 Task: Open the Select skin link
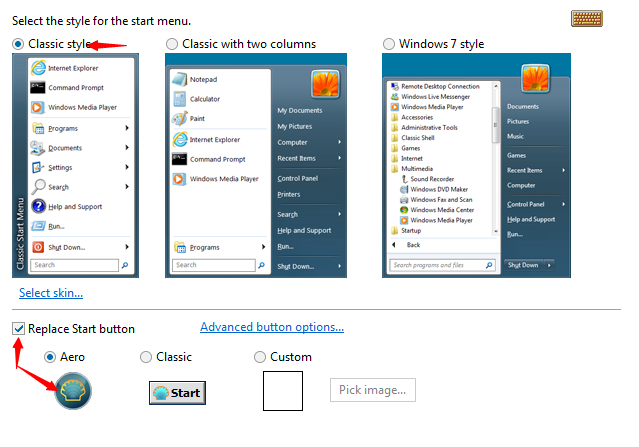(51, 293)
